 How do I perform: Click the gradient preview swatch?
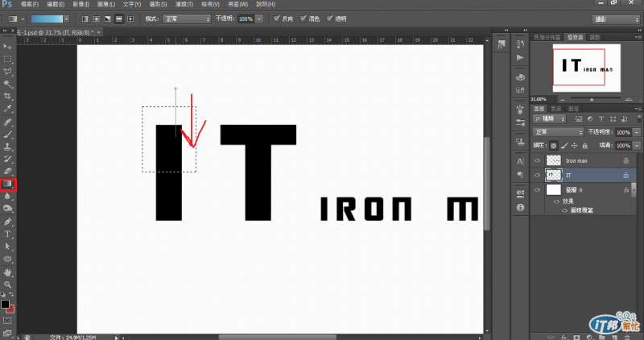click(x=47, y=19)
